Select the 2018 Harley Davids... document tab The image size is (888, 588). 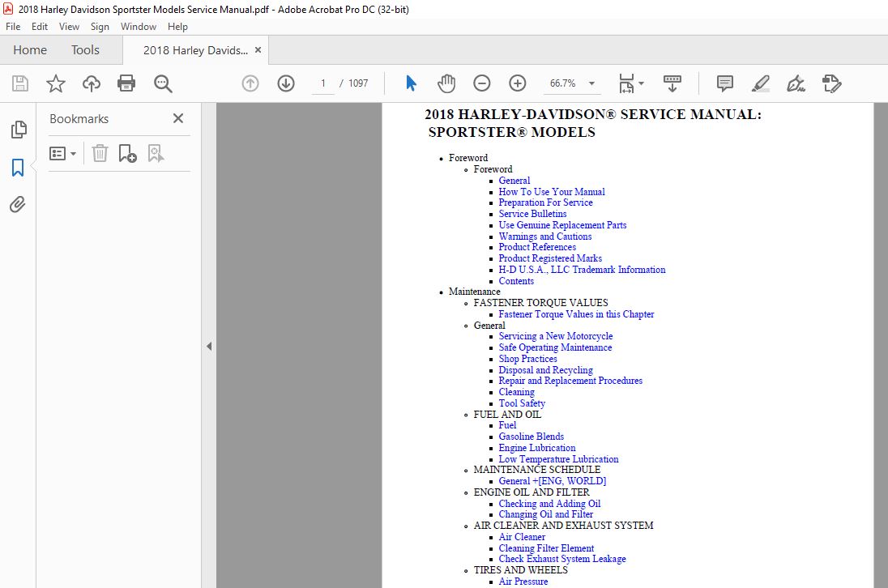pyautogui.click(x=195, y=50)
